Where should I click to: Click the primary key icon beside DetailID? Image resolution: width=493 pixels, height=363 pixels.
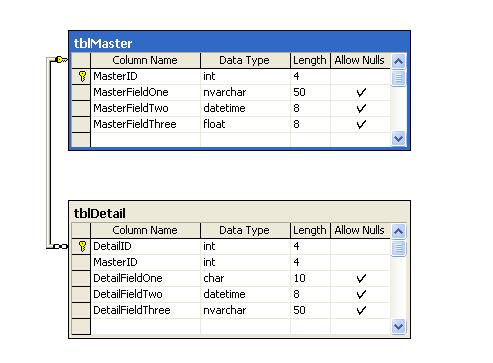pyautogui.click(x=82, y=246)
